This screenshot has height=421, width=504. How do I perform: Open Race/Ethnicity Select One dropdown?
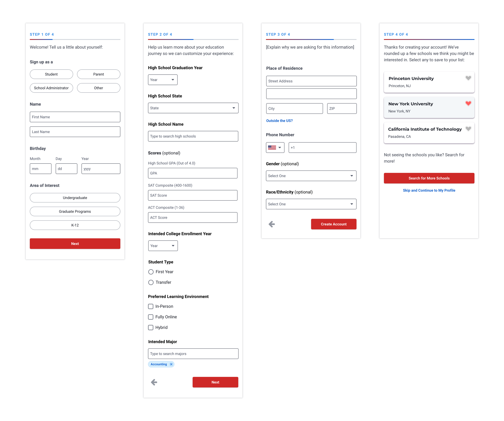pyautogui.click(x=311, y=204)
